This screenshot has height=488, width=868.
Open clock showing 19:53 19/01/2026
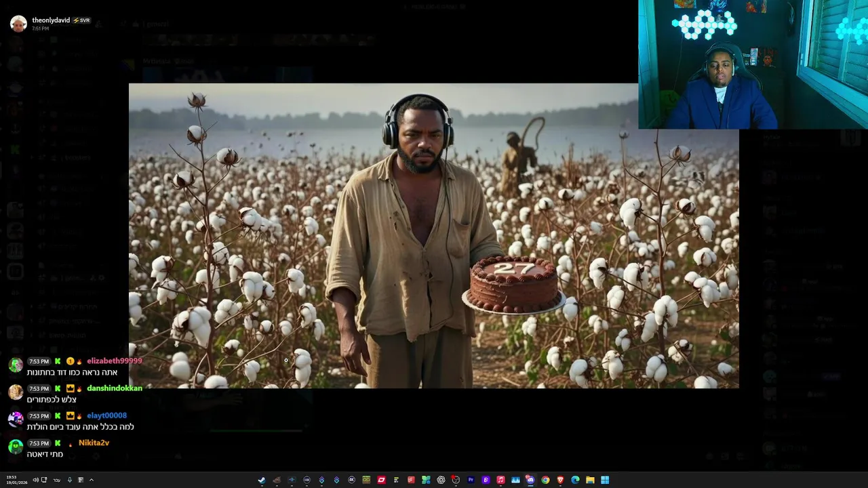click(17, 480)
